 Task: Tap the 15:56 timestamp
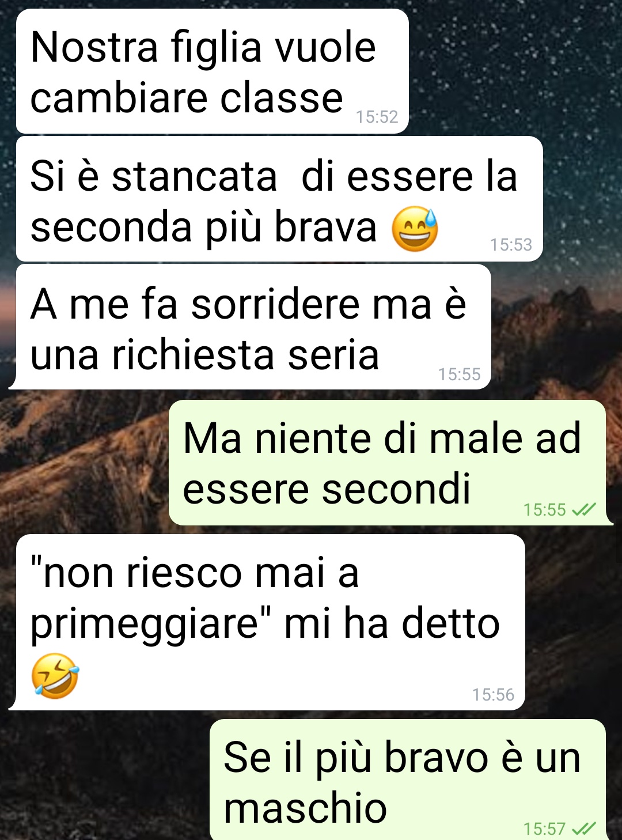click(493, 695)
